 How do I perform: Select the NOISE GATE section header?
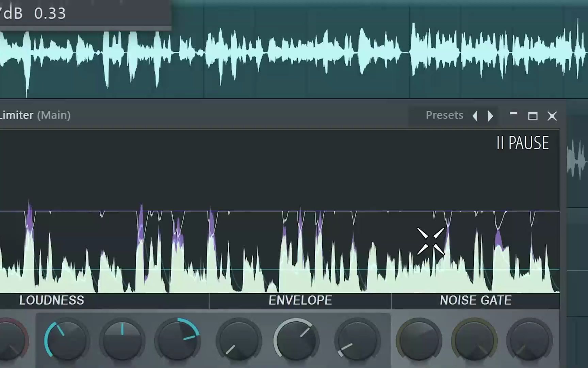click(x=475, y=301)
